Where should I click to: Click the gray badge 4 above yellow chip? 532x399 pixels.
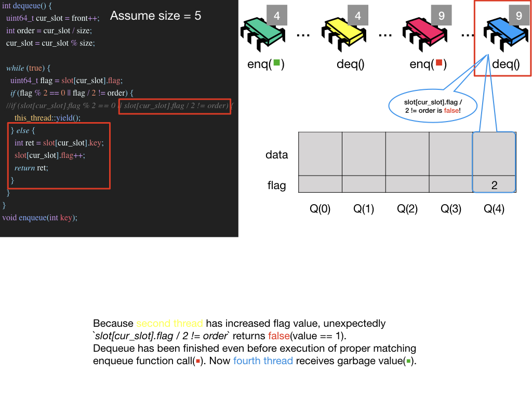click(358, 15)
